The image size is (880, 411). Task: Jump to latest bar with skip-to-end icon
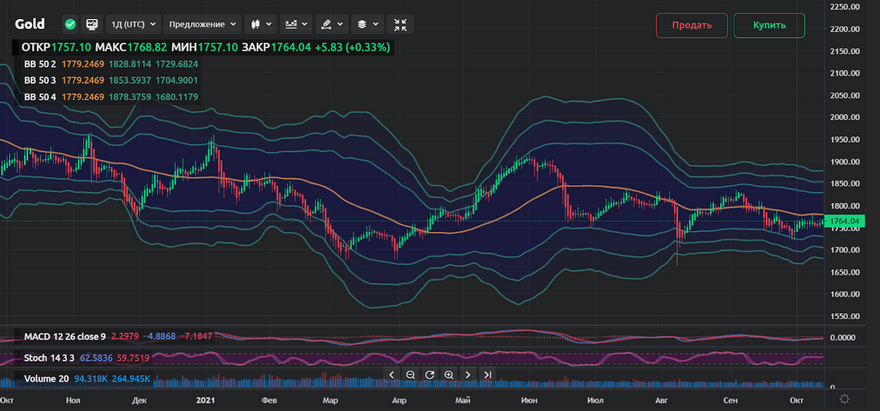click(x=487, y=375)
